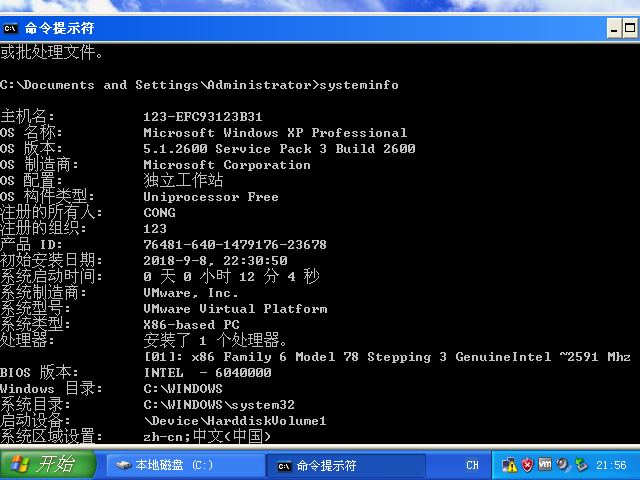640x480 pixels.
Task: Click the VMware, Inc. value
Action: pos(191,293)
